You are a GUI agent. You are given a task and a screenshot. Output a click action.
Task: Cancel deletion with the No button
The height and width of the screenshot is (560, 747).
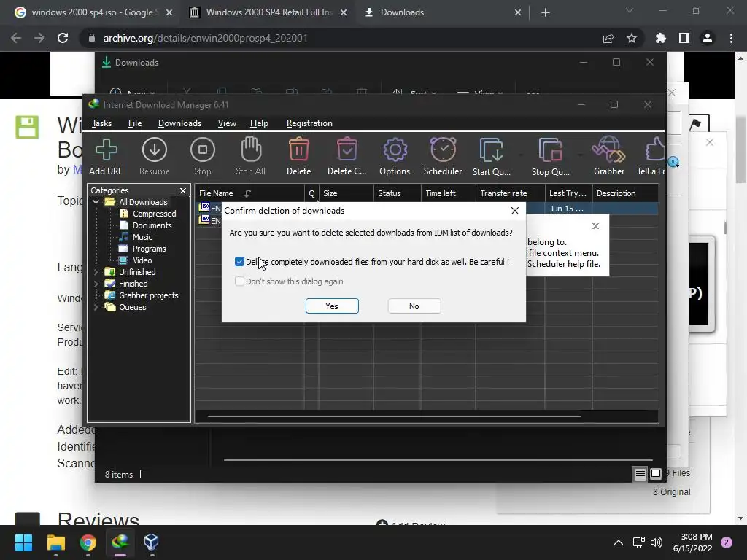pyautogui.click(x=414, y=306)
